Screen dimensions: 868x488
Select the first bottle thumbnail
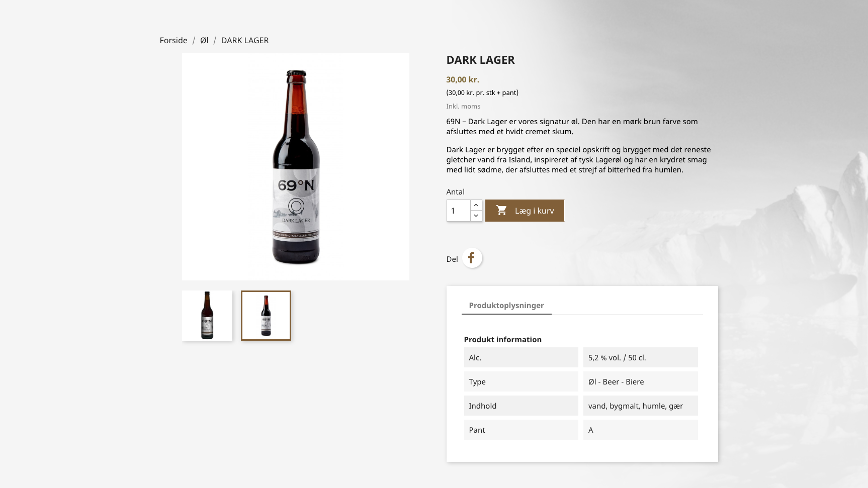pos(207,316)
